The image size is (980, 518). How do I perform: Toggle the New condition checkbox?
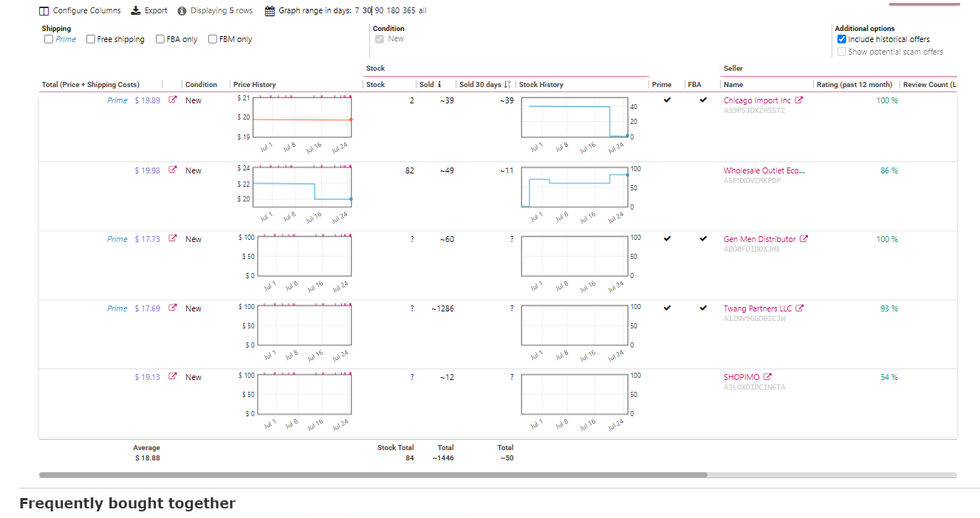click(380, 39)
